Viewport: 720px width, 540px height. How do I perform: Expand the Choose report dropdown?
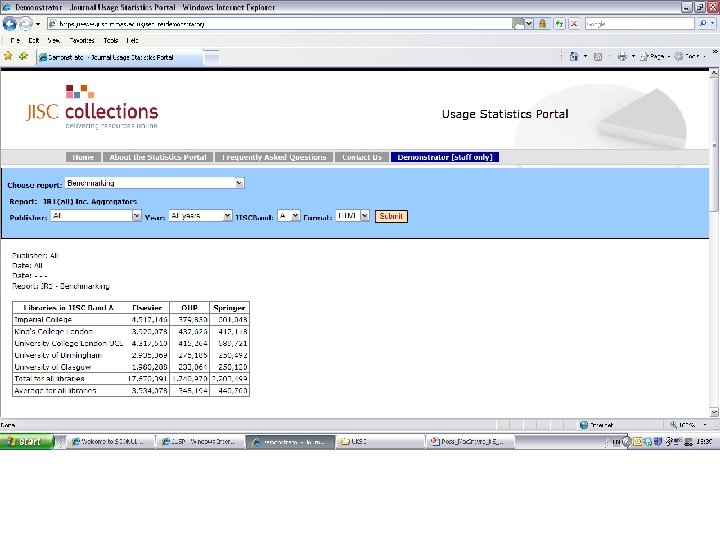pos(239,183)
